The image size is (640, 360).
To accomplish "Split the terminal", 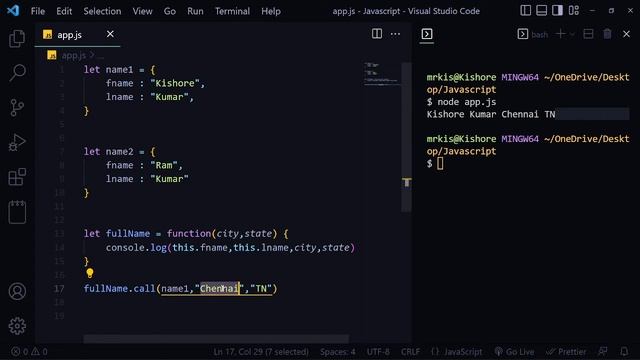I will (x=588, y=34).
